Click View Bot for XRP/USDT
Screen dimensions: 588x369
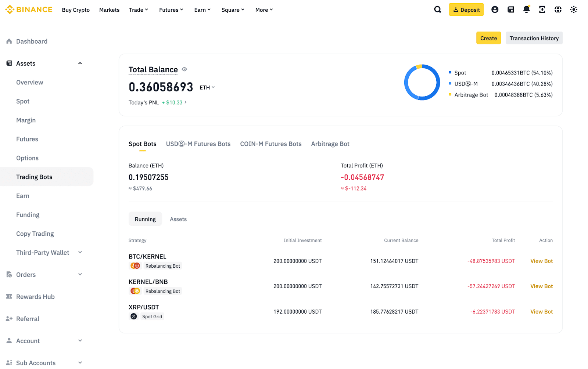541,312
